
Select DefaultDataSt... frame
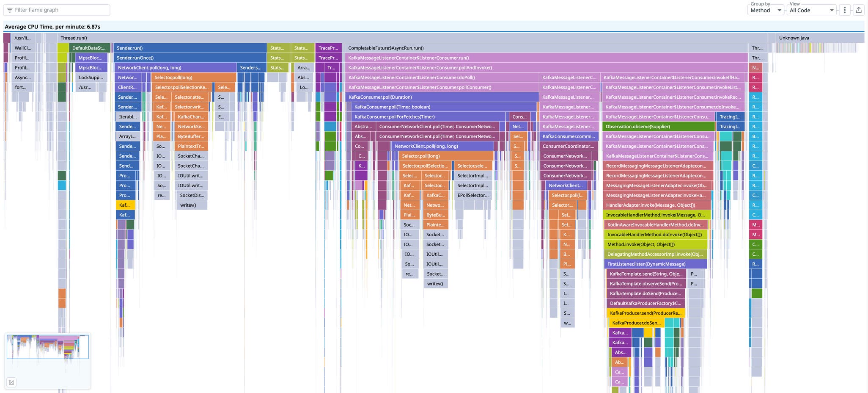click(x=89, y=48)
